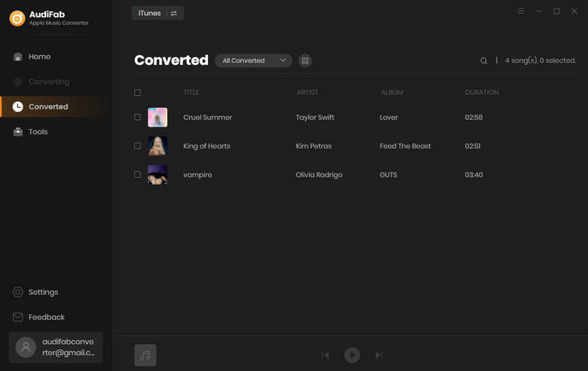Click the Converting gear icon
Screen dimensions: 588x371
click(17, 81)
